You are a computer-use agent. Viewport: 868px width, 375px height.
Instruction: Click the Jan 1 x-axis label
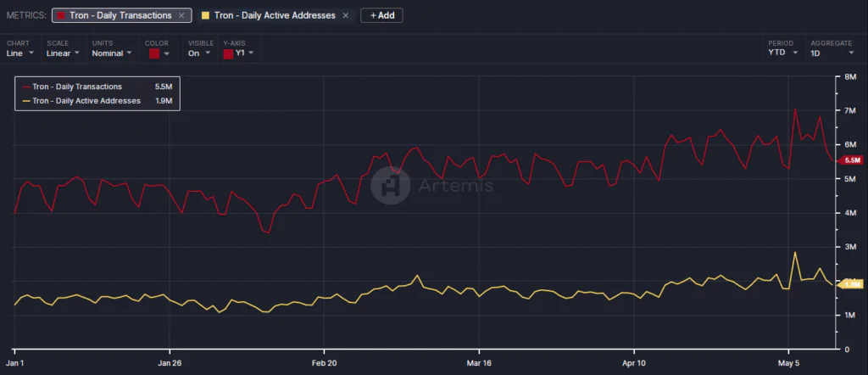tap(14, 363)
